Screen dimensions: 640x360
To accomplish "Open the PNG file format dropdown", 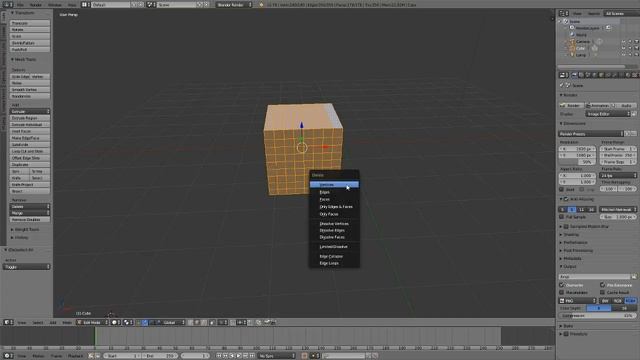I will point(579,301).
